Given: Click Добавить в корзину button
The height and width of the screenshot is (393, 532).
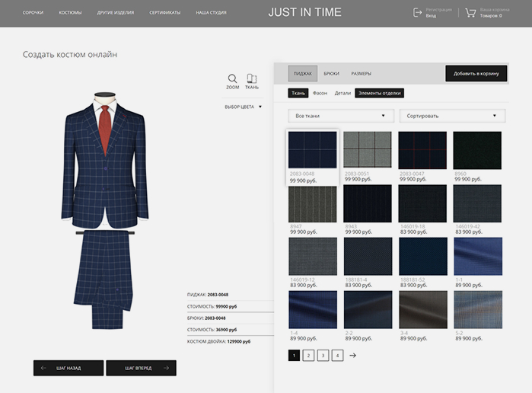Looking at the screenshot, I should (x=476, y=73).
